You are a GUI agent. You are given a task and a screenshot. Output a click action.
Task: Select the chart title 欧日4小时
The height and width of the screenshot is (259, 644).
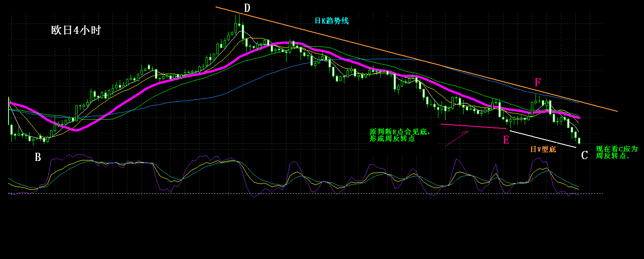click(x=75, y=31)
